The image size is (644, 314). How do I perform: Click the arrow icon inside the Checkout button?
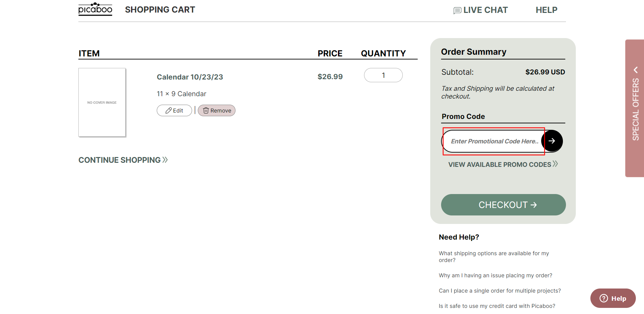point(533,205)
